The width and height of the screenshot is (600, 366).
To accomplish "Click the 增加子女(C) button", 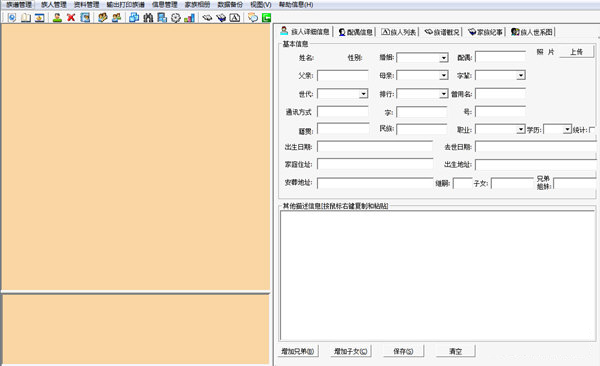I will coord(351,351).
